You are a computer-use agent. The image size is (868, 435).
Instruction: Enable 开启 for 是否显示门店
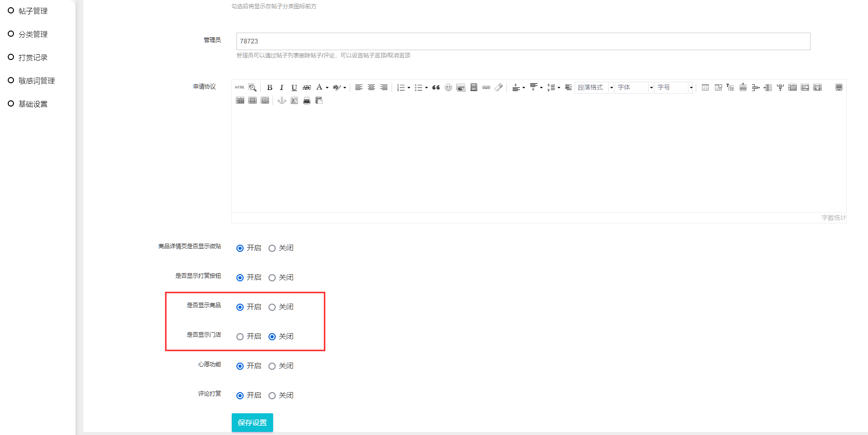click(240, 337)
